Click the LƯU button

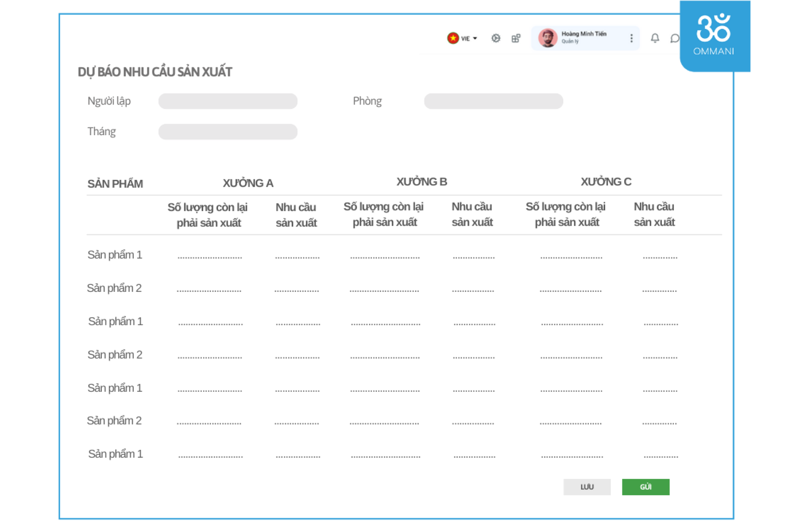pos(587,487)
